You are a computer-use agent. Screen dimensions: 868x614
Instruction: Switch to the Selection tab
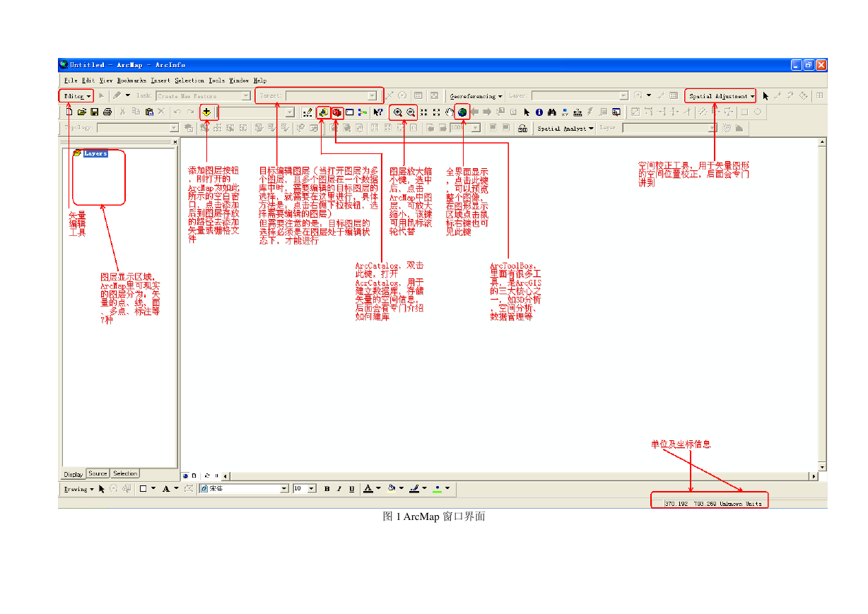pos(125,474)
